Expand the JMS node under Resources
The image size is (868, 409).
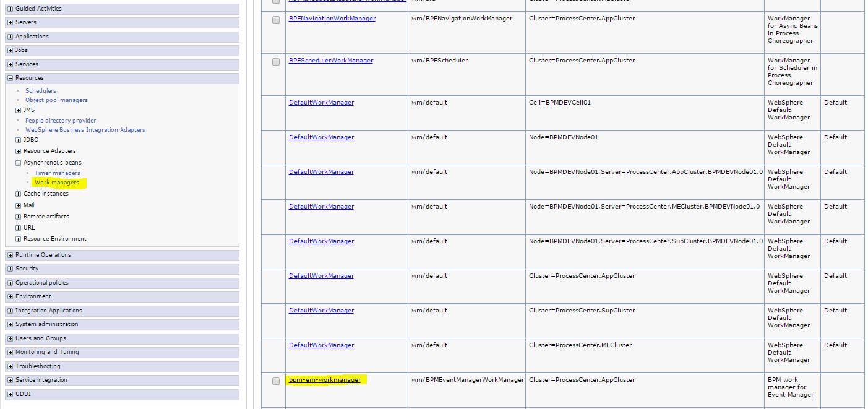[x=18, y=110]
